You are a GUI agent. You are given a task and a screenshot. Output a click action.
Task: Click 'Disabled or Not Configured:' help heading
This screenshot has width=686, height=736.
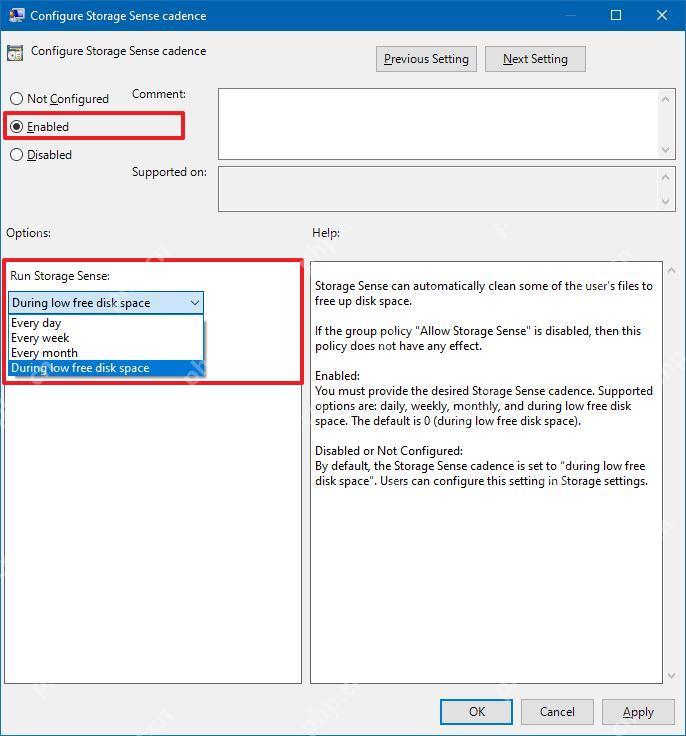click(x=389, y=451)
